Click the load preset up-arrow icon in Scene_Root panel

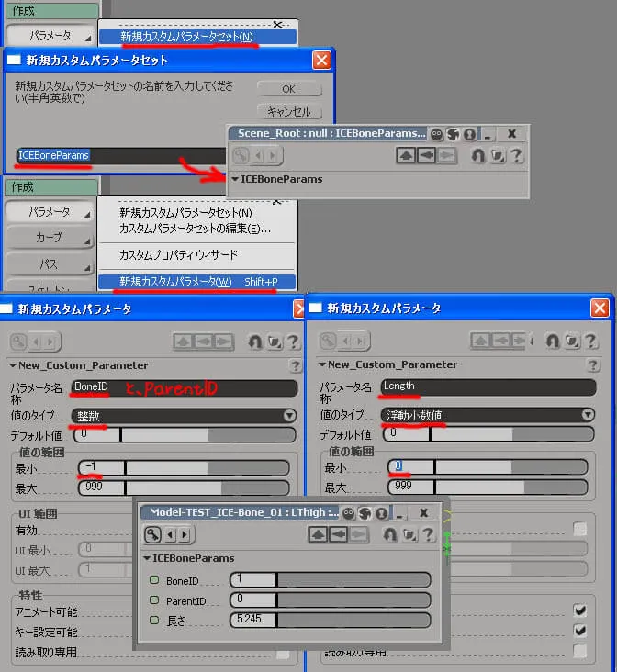click(406, 155)
